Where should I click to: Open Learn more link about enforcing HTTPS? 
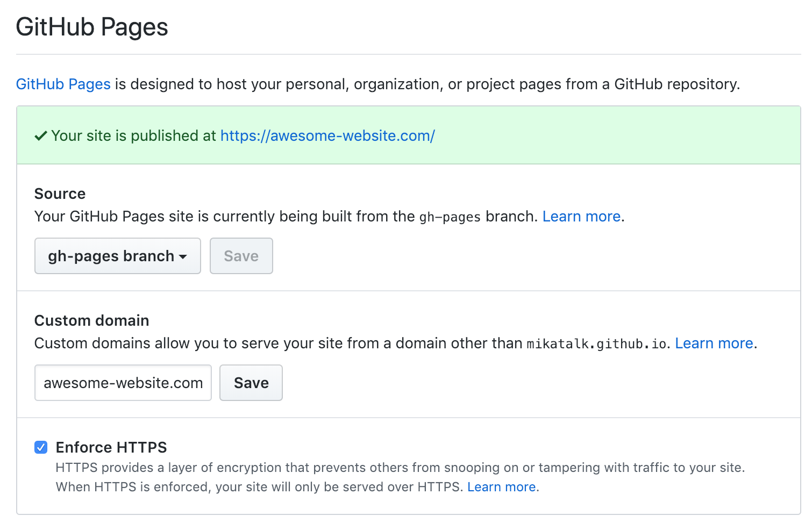(x=501, y=487)
